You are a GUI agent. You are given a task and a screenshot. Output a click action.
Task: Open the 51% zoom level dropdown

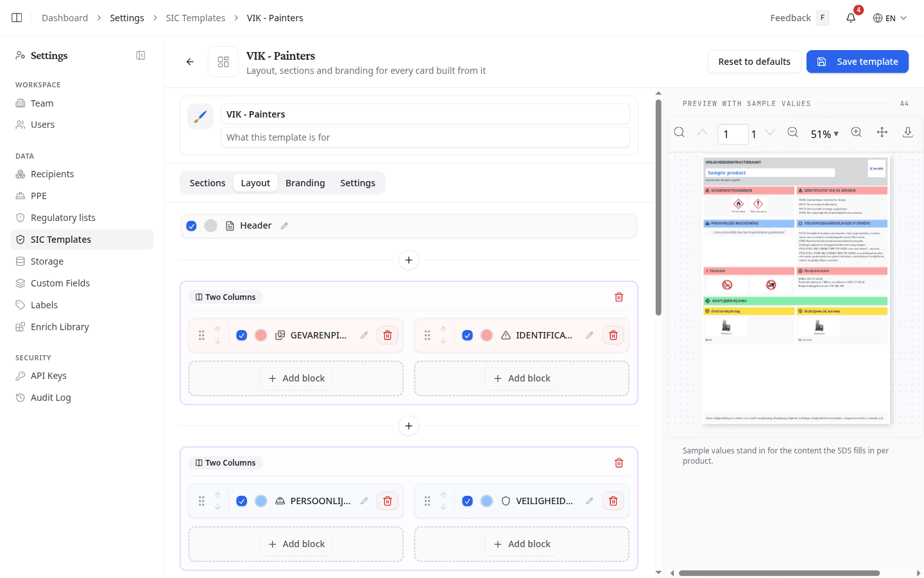(825, 134)
